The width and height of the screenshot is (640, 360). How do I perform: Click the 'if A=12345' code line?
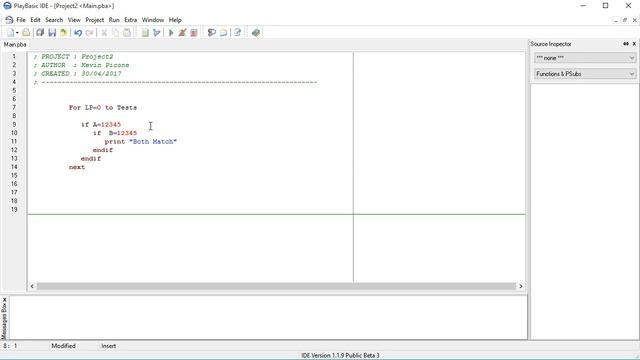101,124
